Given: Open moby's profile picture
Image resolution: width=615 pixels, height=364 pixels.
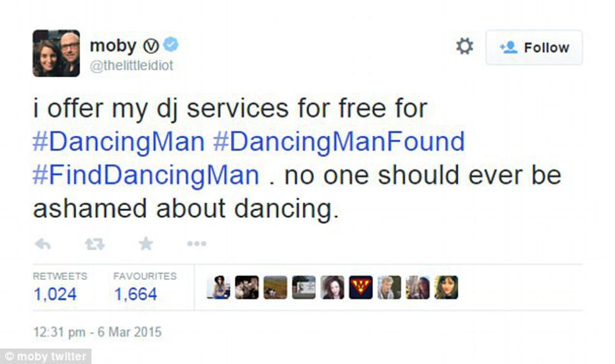Looking at the screenshot, I should 56,53.
